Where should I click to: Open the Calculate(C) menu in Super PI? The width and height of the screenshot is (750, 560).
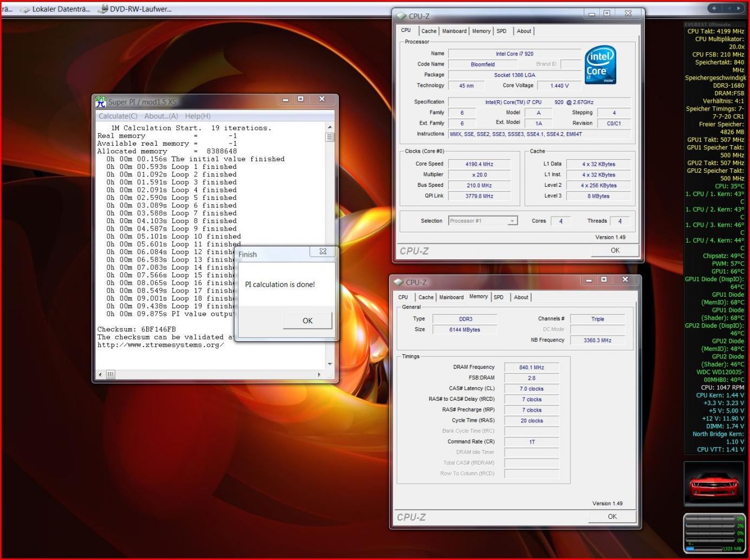[118, 116]
